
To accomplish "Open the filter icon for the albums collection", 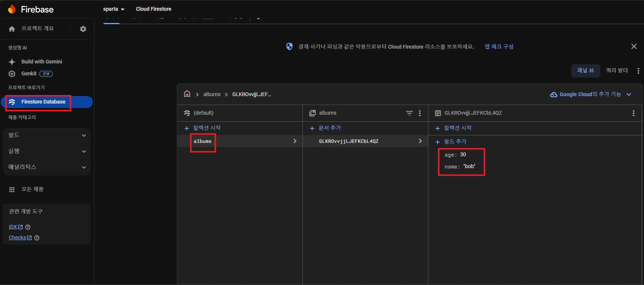I will coord(409,113).
